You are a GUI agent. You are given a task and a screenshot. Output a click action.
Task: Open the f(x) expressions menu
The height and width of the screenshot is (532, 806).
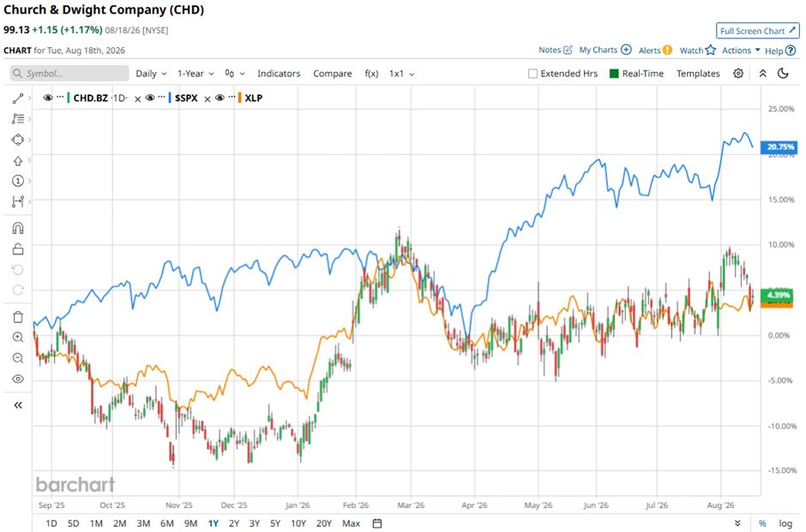click(x=371, y=74)
